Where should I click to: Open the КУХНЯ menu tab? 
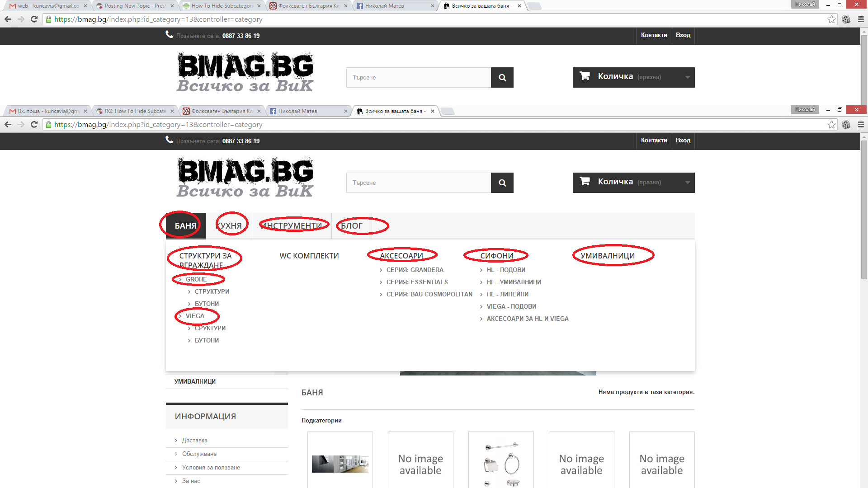229,225
